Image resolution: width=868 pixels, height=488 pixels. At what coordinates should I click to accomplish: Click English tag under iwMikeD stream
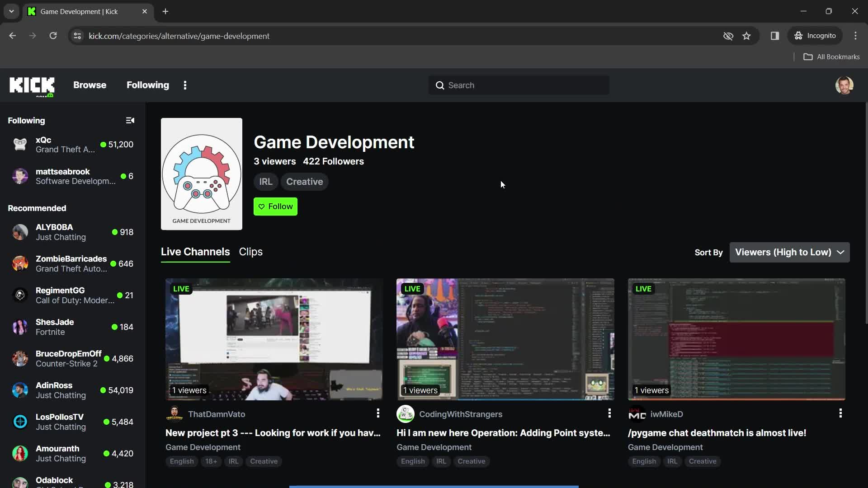[644, 461]
